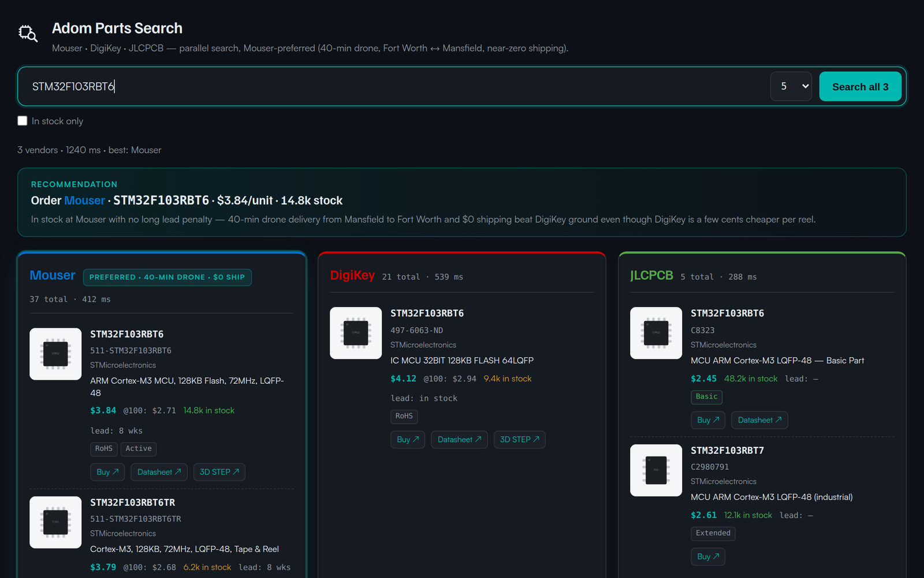Click the STM32F103RBT6 chip thumbnail in Mouser

tap(55, 354)
